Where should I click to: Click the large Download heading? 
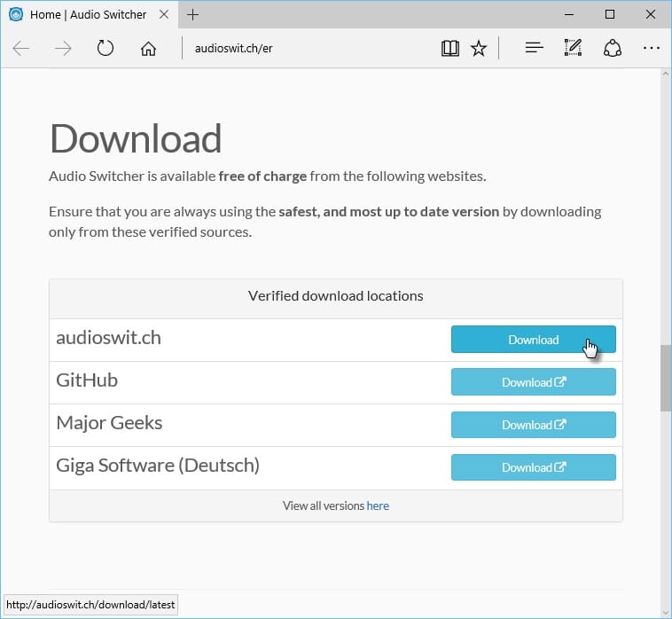click(x=136, y=138)
